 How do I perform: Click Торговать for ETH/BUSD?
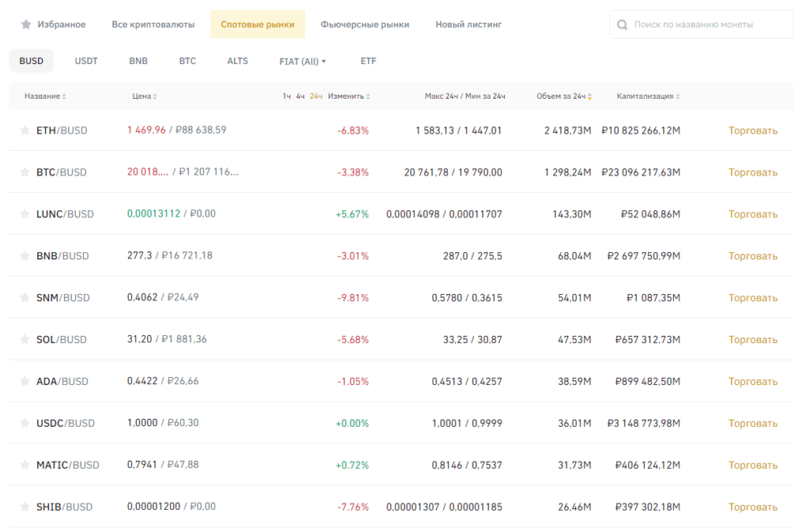[x=752, y=130]
